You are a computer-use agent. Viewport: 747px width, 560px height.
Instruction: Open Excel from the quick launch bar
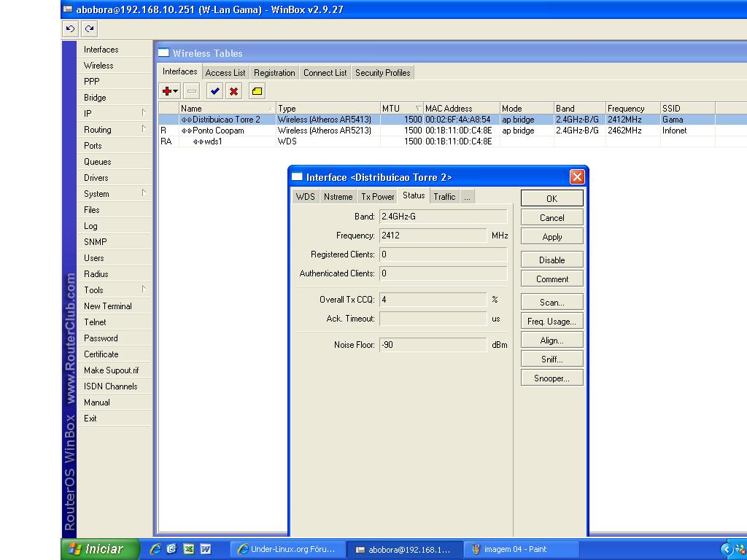(x=188, y=549)
